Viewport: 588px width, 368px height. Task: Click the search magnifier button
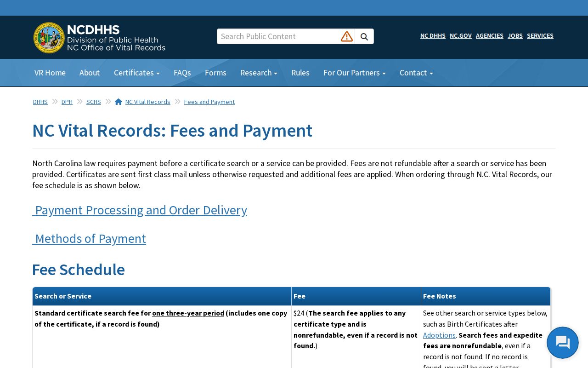click(364, 36)
